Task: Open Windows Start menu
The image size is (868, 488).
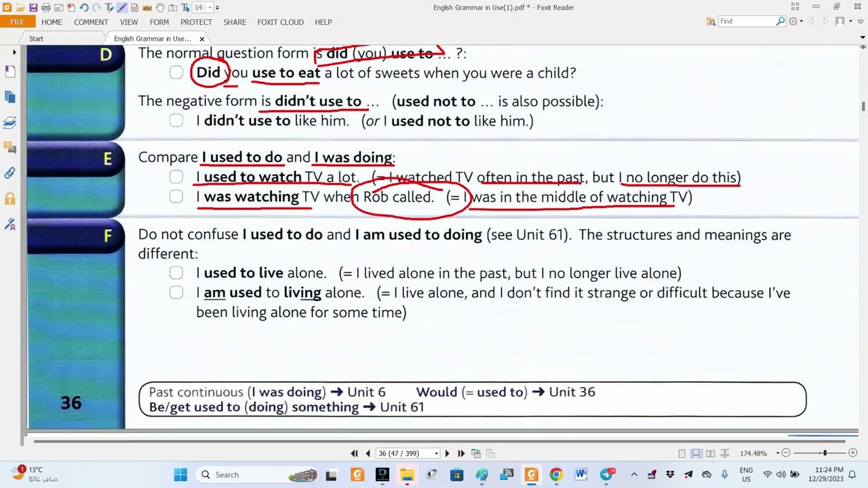Action: click(180, 474)
